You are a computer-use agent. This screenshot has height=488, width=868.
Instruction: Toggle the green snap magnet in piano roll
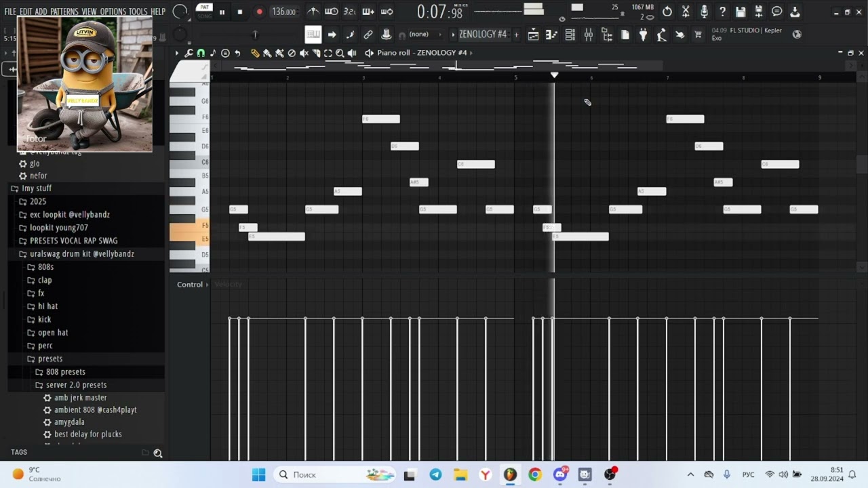pyautogui.click(x=201, y=53)
